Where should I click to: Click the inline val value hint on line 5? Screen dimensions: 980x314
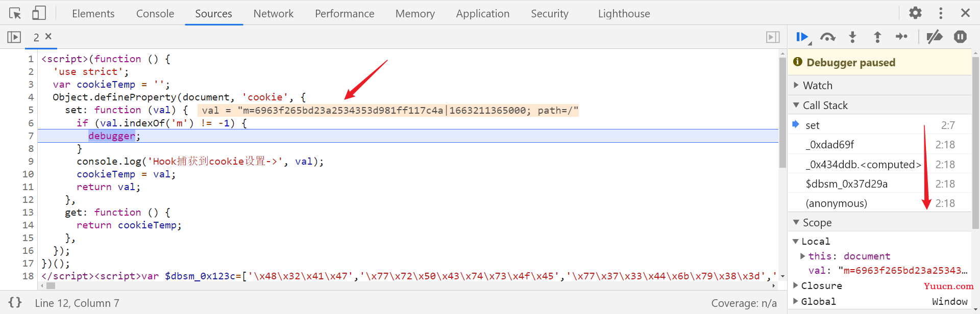coord(388,110)
